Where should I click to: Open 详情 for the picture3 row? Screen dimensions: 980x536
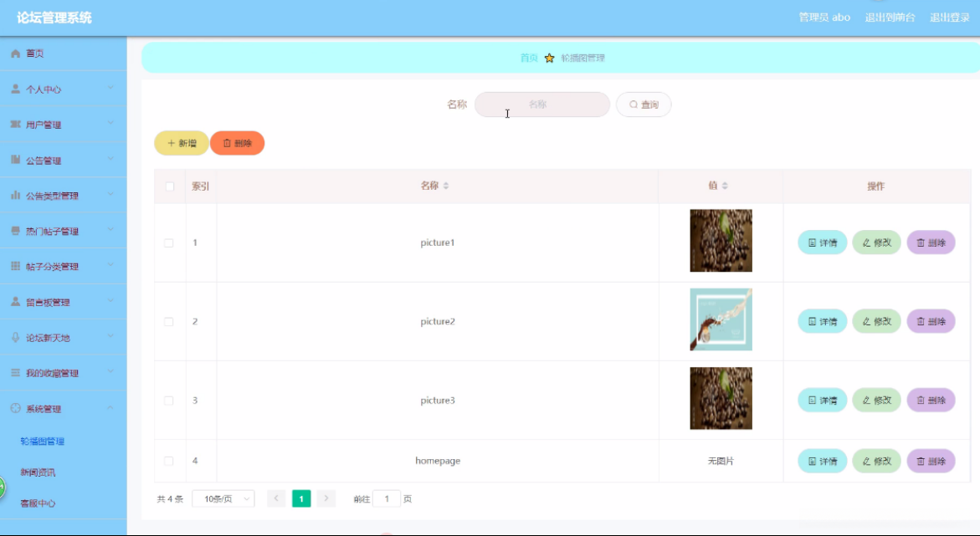point(823,400)
